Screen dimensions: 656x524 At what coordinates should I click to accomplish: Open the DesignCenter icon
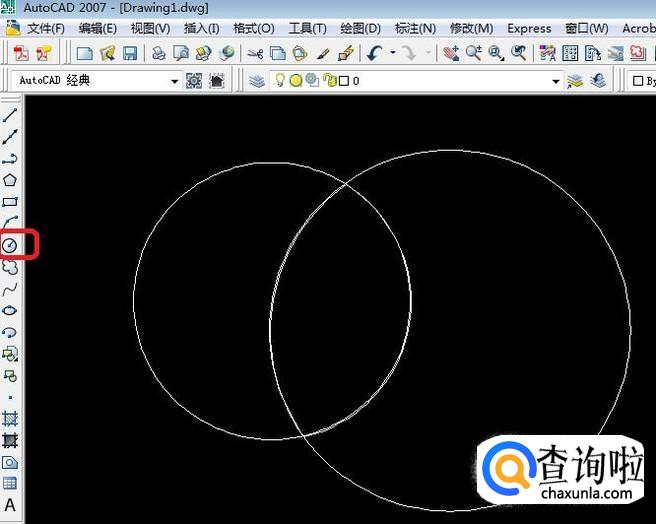(570, 54)
